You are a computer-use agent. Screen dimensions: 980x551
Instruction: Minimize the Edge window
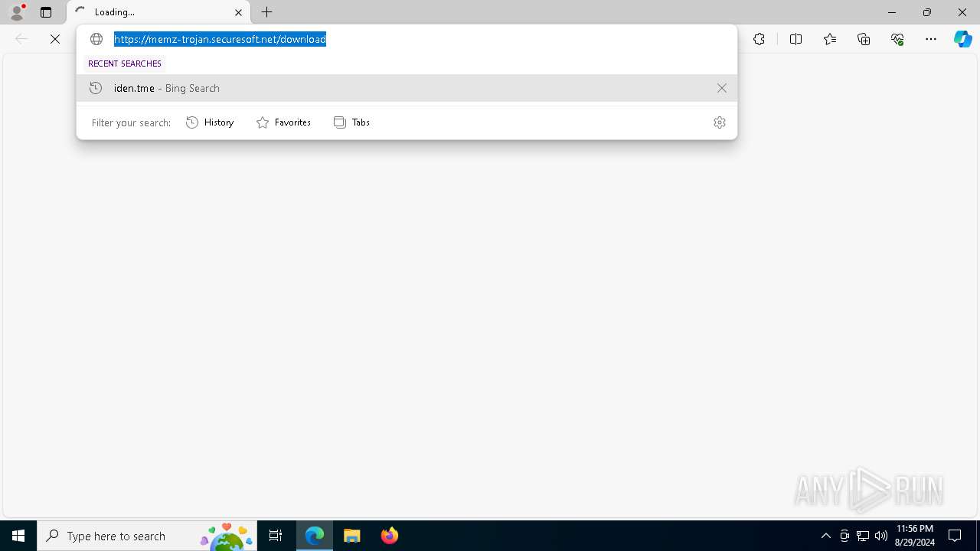tap(892, 12)
